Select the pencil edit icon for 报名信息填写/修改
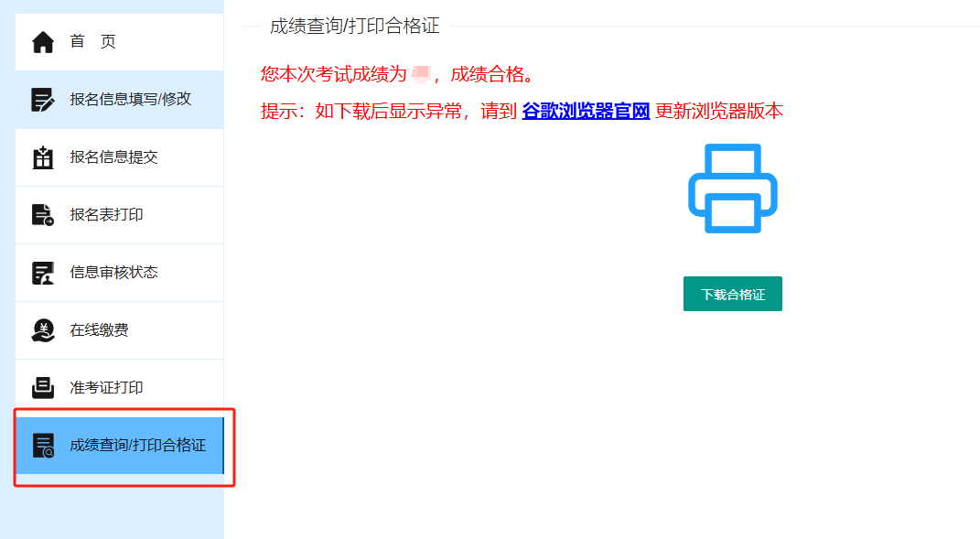 point(42,99)
